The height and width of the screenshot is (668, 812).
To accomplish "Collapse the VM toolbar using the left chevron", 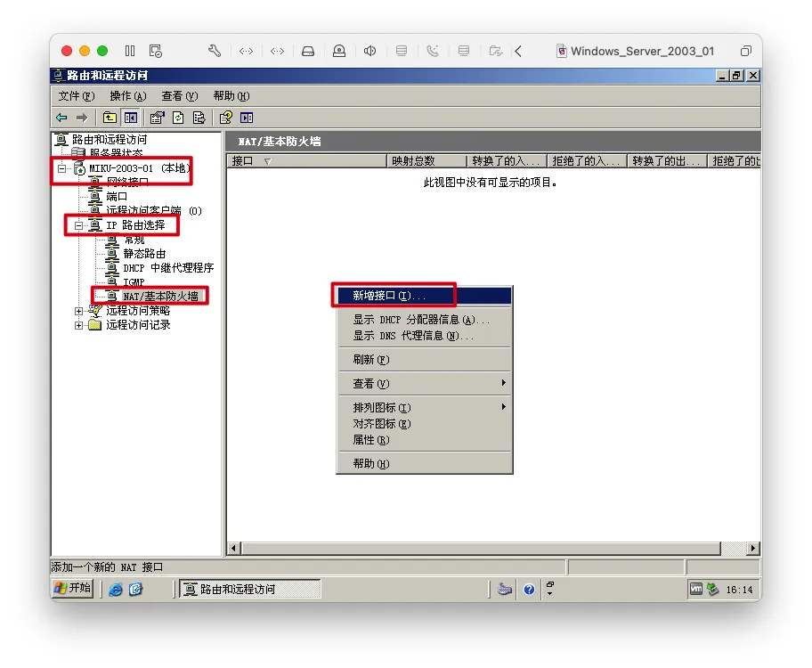I will [518, 51].
